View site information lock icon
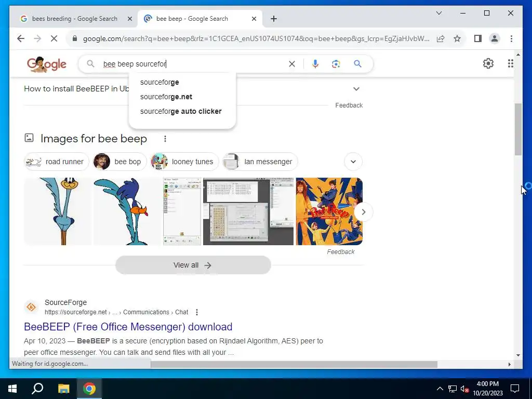Viewport: 532px width, 399px height. pos(75,38)
